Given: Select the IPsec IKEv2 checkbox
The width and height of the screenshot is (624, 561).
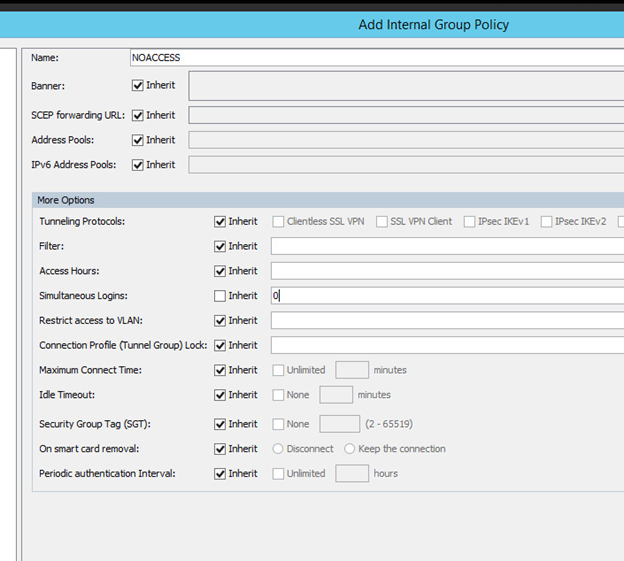Looking at the screenshot, I should [546, 221].
